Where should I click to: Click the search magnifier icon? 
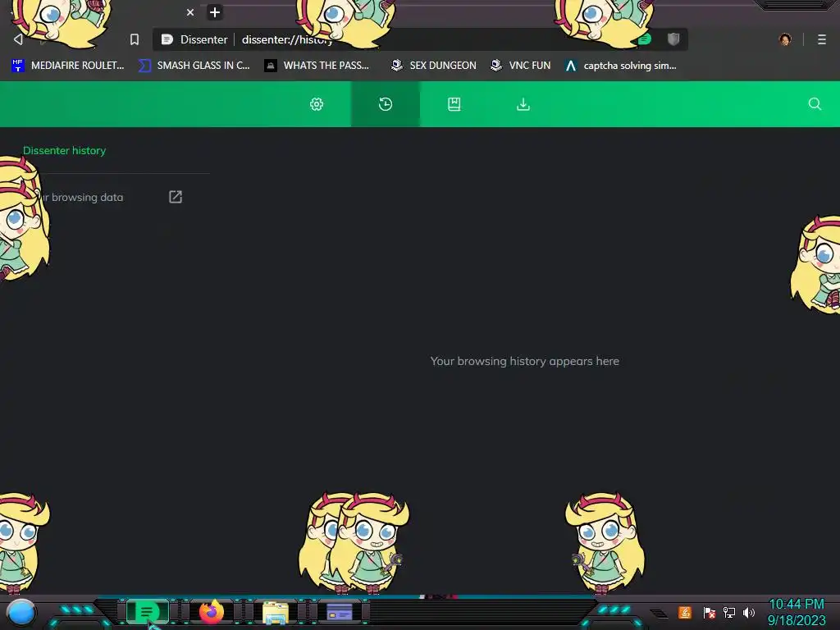click(815, 104)
